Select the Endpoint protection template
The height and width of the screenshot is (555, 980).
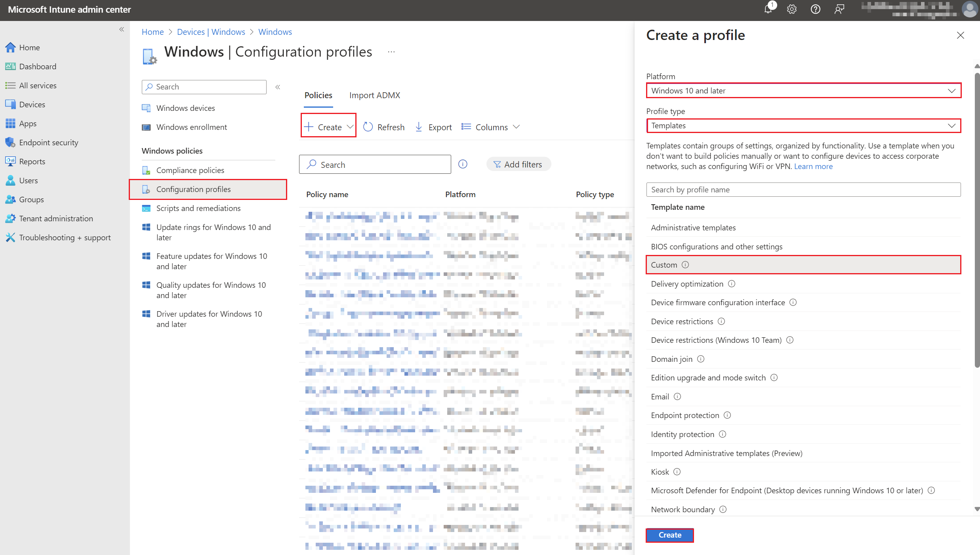point(804,415)
